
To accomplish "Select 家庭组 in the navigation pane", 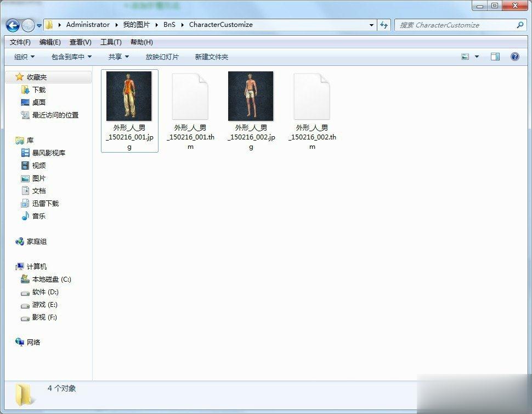I will click(x=37, y=242).
